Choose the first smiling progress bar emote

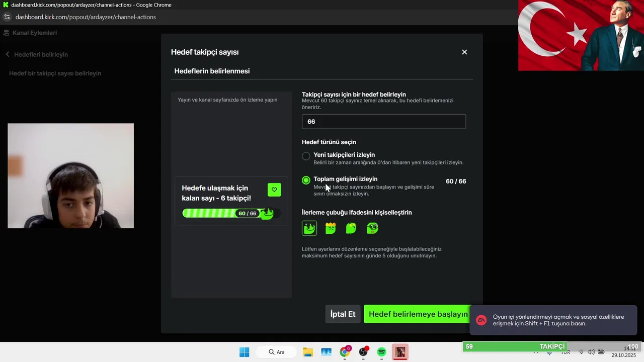[309, 228]
